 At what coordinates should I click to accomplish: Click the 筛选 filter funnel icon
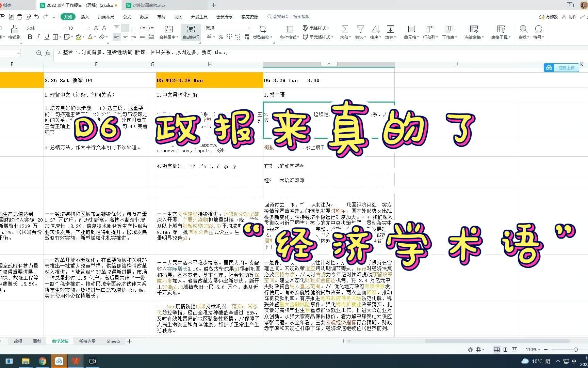360,29
